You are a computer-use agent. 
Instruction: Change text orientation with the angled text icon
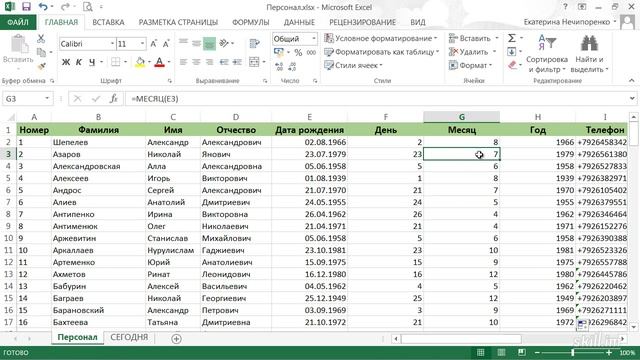pos(224,43)
